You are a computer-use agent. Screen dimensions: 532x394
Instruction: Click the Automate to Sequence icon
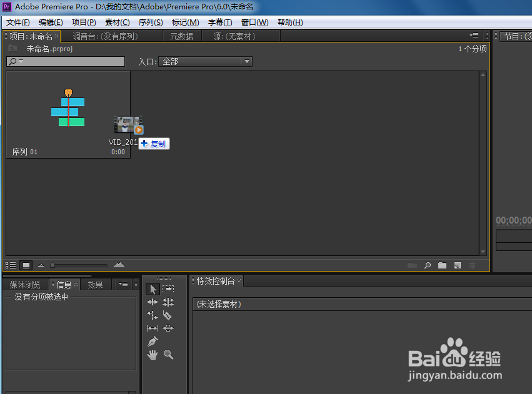coord(412,265)
